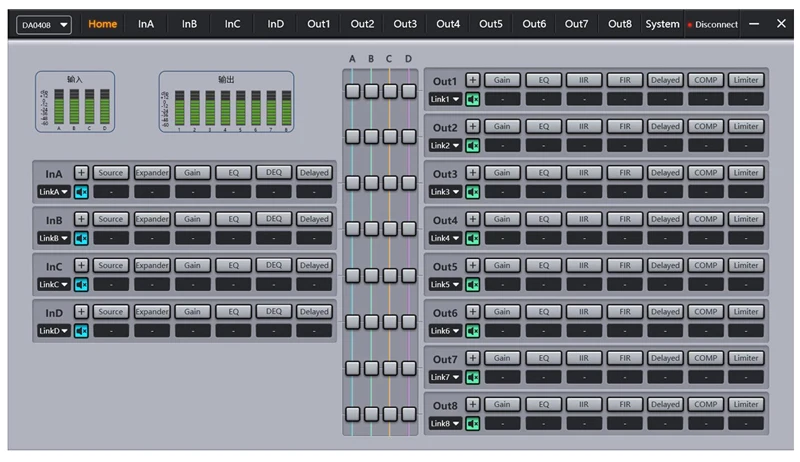The height and width of the screenshot is (462, 800).
Task: Mute Out8 using its green speaker icon
Action: pos(472,423)
